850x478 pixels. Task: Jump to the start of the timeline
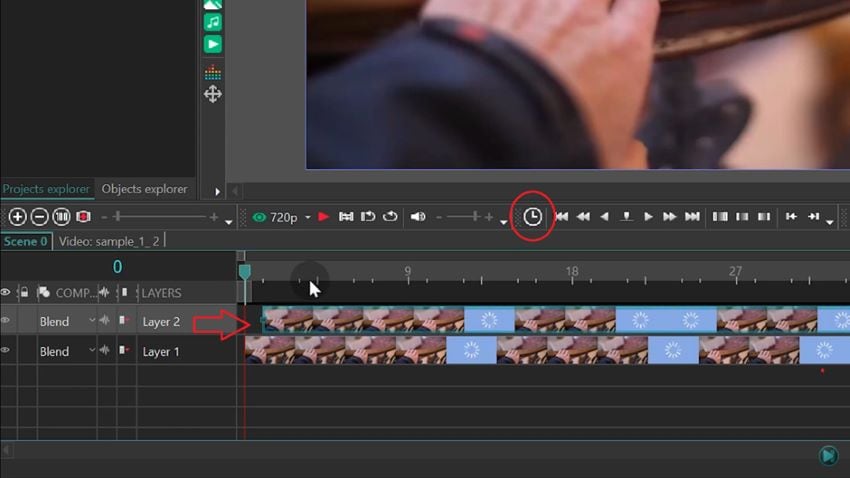[562, 217]
